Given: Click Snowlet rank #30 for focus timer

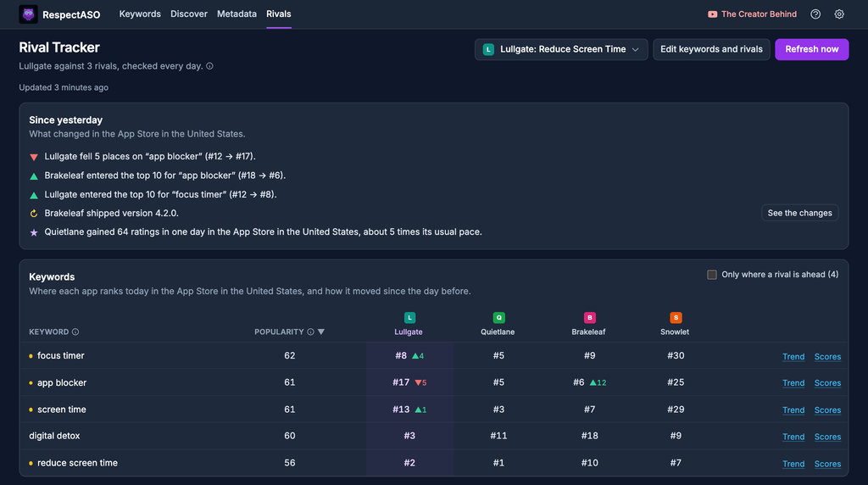Looking at the screenshot, I should [x=676, y=355].
